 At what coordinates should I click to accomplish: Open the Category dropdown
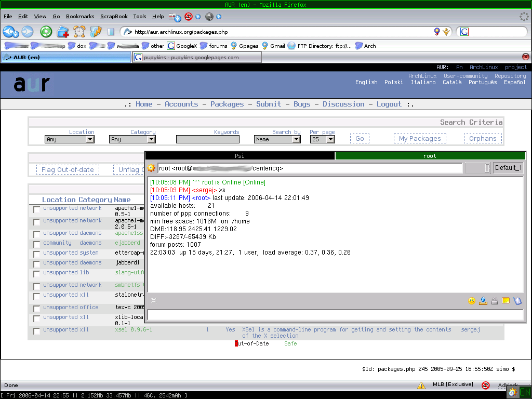(x=132, y=139)
